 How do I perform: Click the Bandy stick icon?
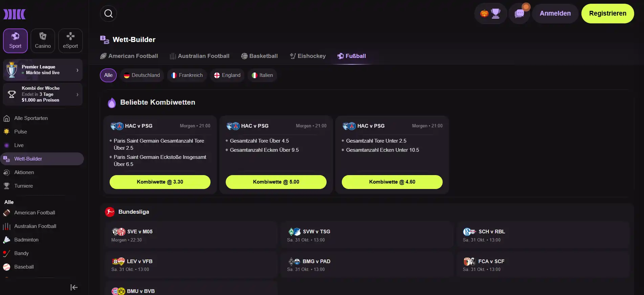[6, 253]
